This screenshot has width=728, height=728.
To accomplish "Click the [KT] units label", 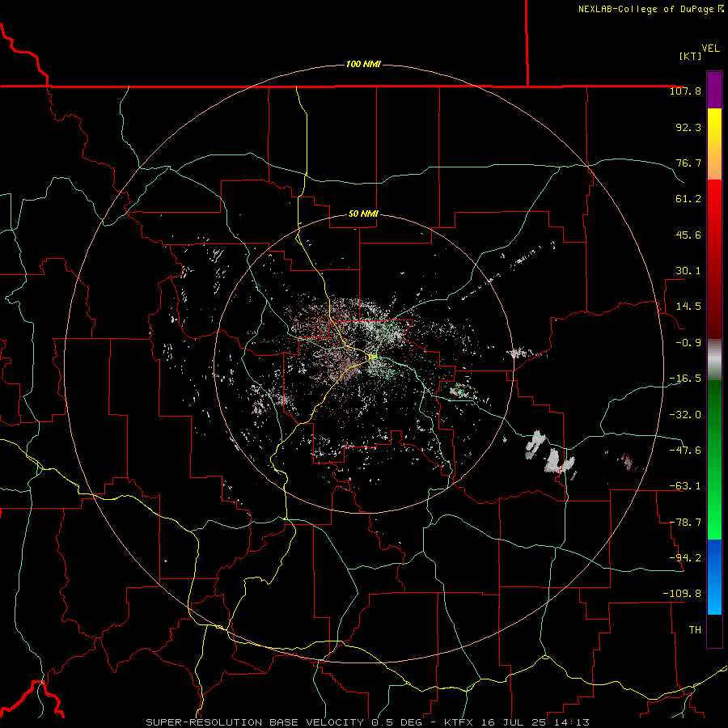I will [x=690, y=56].
